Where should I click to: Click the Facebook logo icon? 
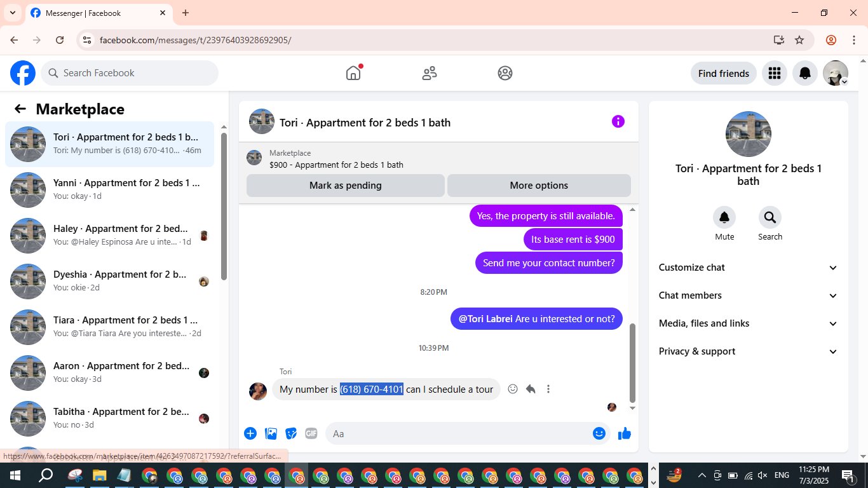pyautogui.click(x=23, y=73)
